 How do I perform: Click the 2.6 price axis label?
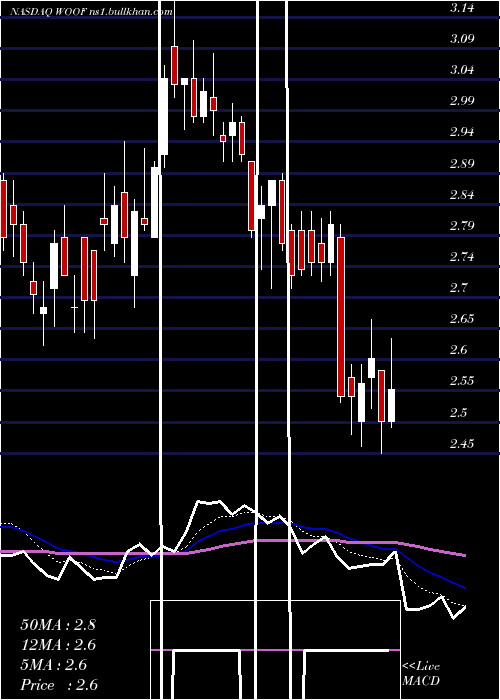point(459,350)
